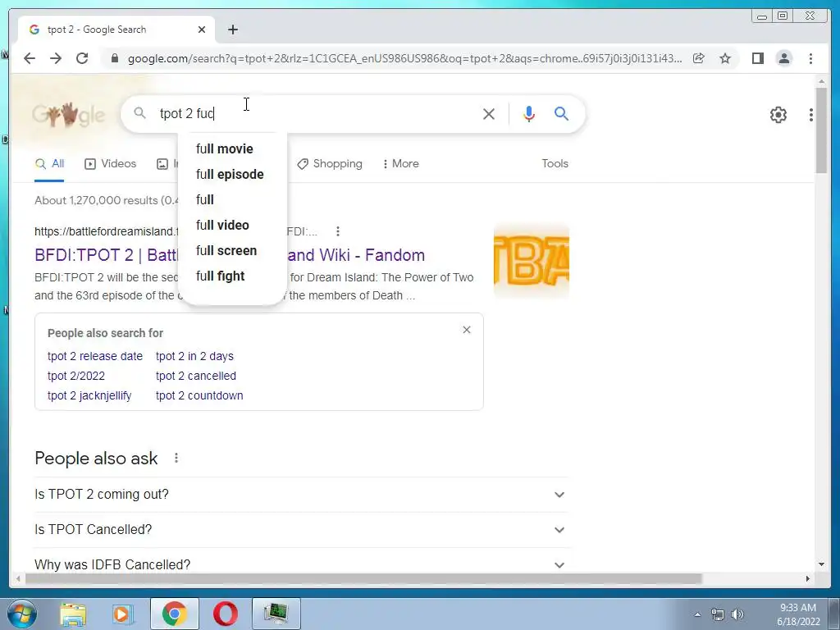Share this page from address bar

click(x=699, y=58)
